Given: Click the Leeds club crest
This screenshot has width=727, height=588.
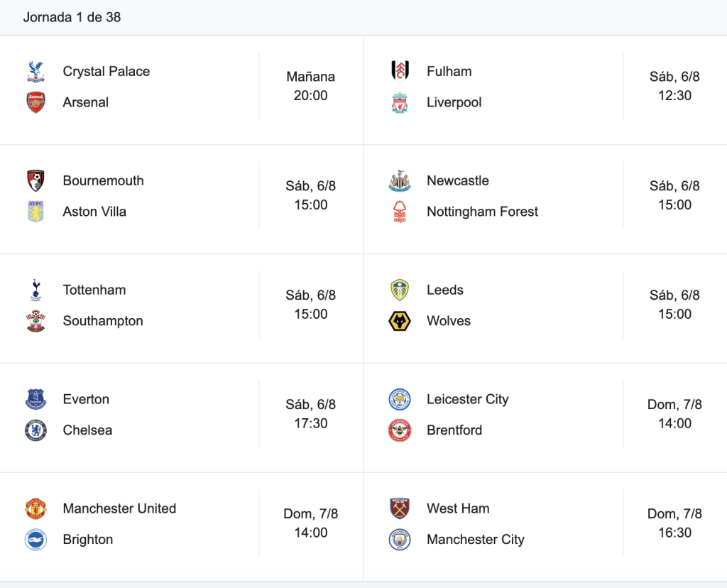Looking at the screenshot, I should 400,290.
